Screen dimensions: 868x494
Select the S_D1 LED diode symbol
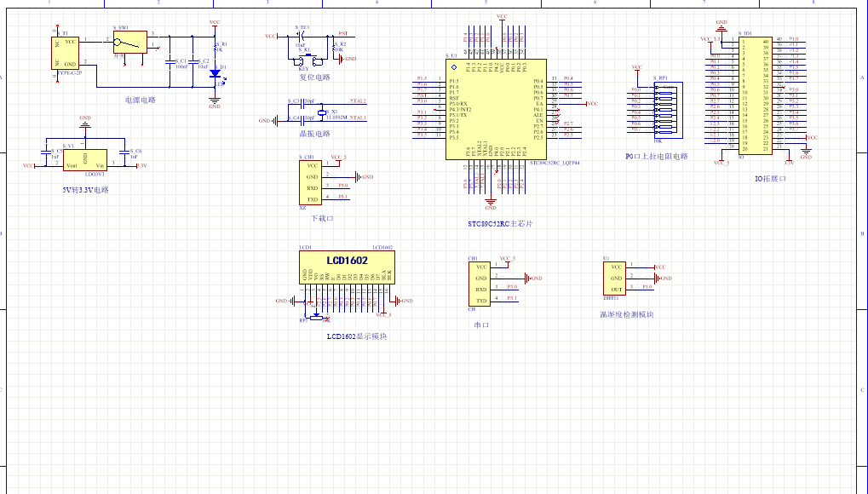click(215, 73)
